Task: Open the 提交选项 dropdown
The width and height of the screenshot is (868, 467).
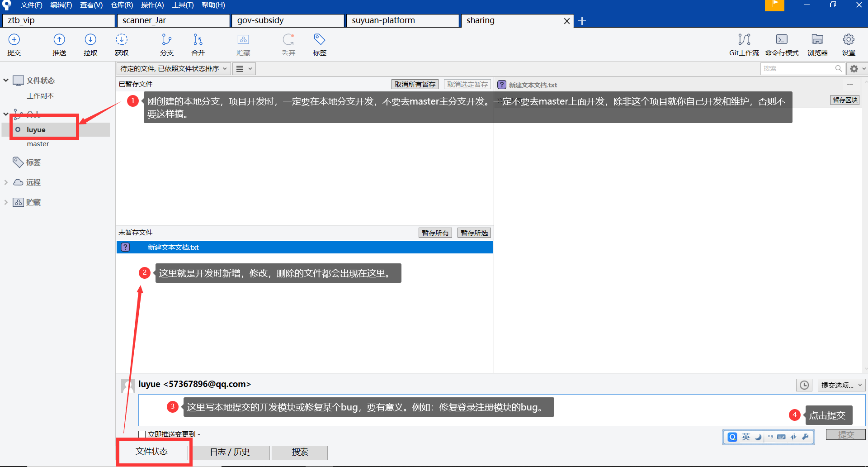Action: click(841, 385)
